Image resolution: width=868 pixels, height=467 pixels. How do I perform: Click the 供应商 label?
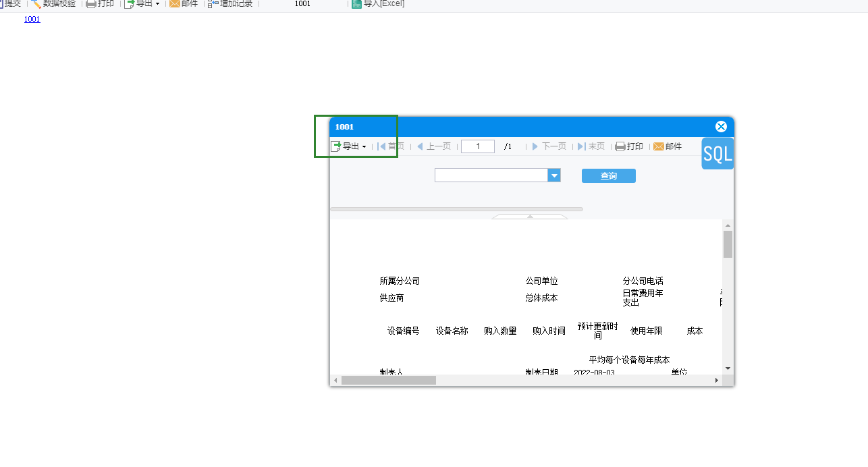tap(391, 298)
